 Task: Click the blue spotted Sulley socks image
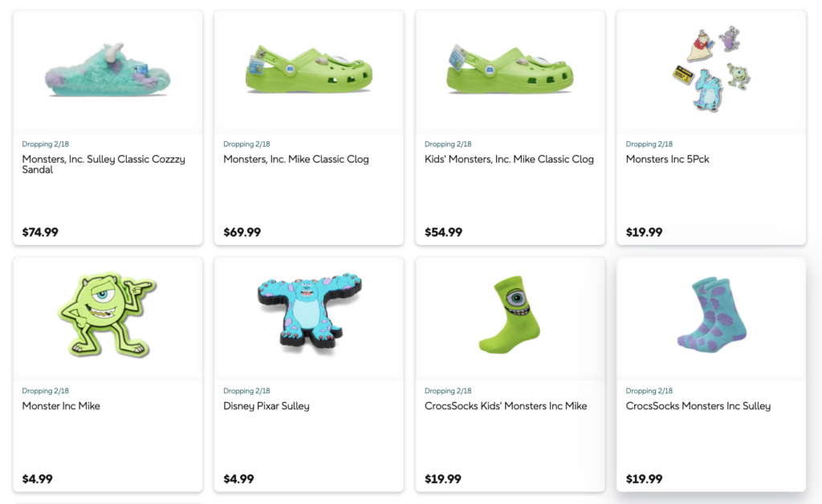(x=710, y=316)
